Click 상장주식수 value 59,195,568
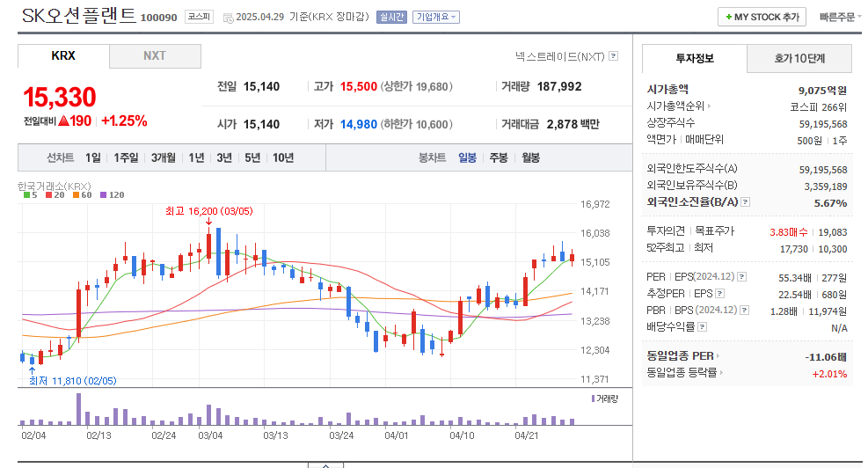This screenshot has width=868, height=468. (x=823, y=124)
